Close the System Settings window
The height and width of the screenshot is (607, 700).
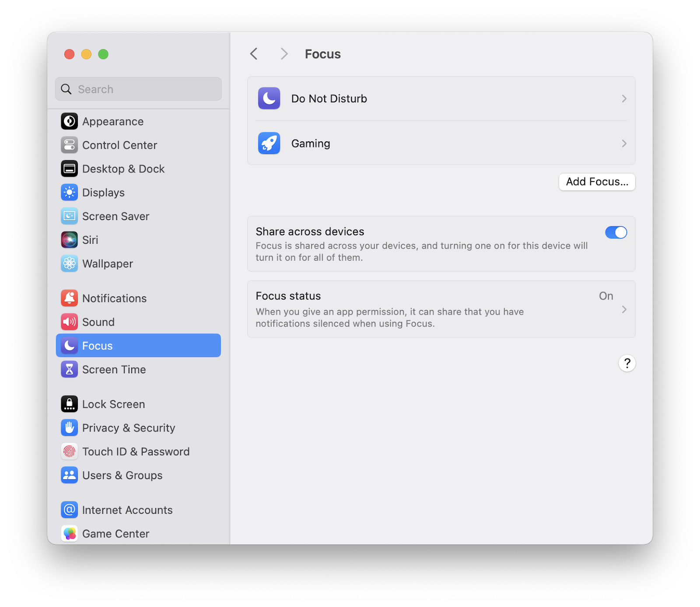click(69, 54)
